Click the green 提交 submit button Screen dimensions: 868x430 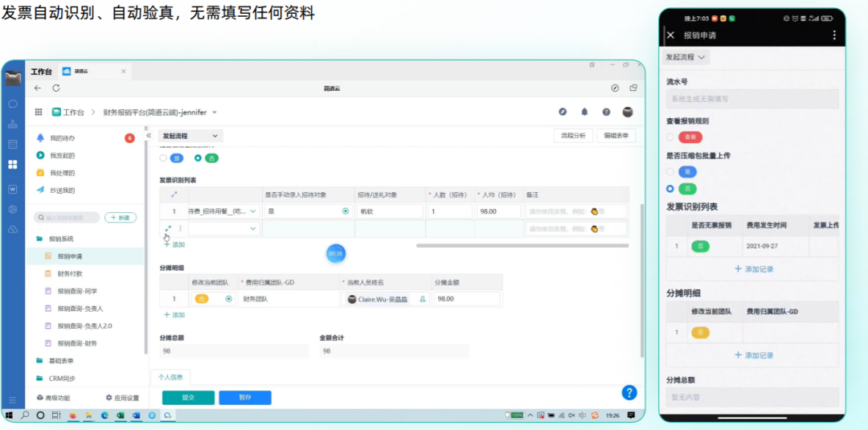(x=188, y=397)
